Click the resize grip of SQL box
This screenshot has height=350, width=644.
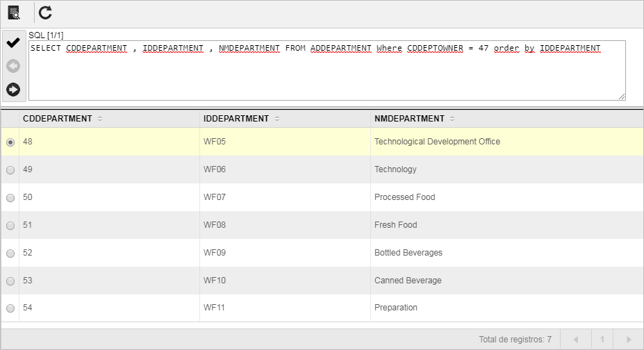(622, 97)
